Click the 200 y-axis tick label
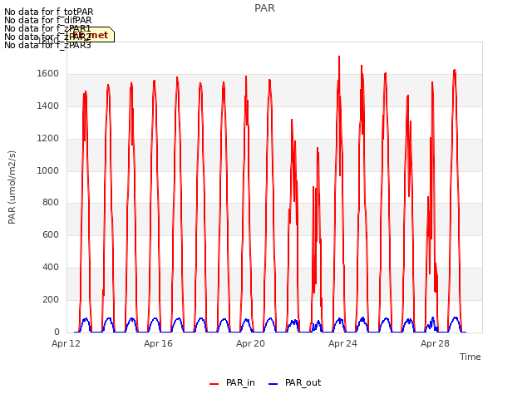532x399 pixels. 51,299
